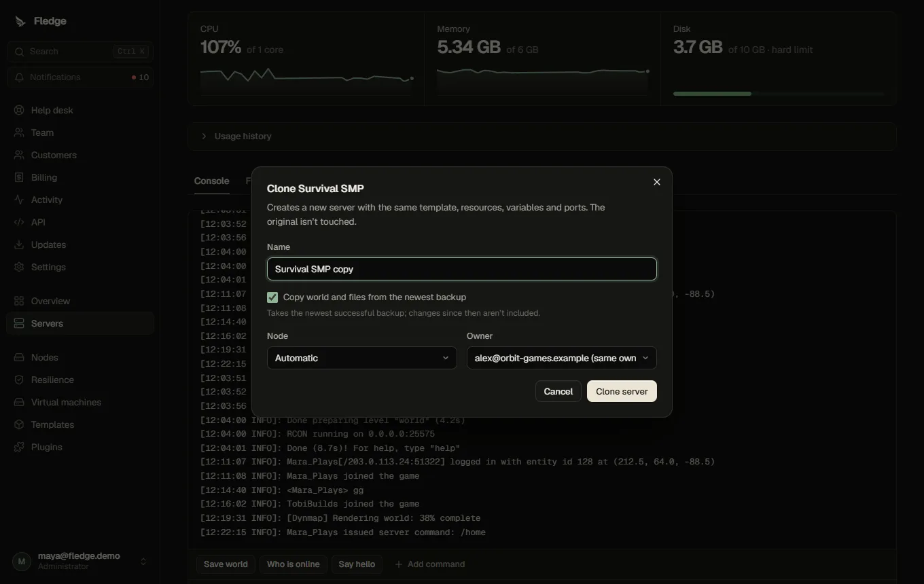Click the sidebar Search box

point(80,52)
